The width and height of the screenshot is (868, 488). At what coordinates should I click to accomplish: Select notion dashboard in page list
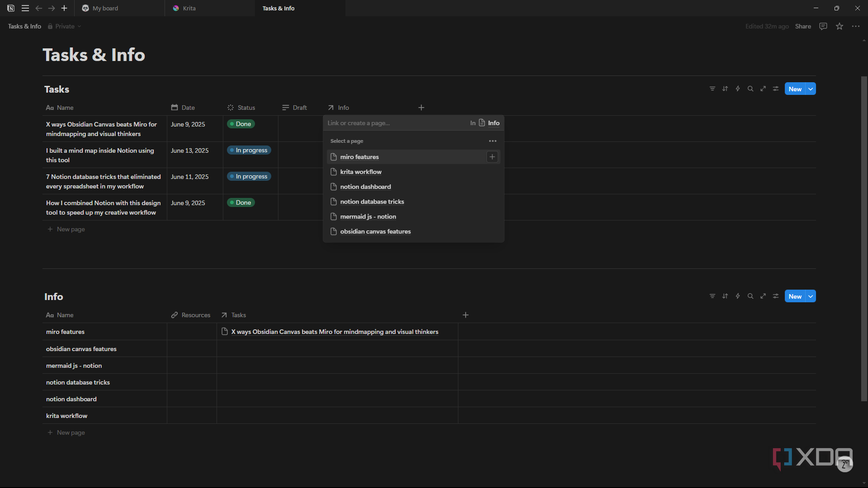tap(414, 187)
